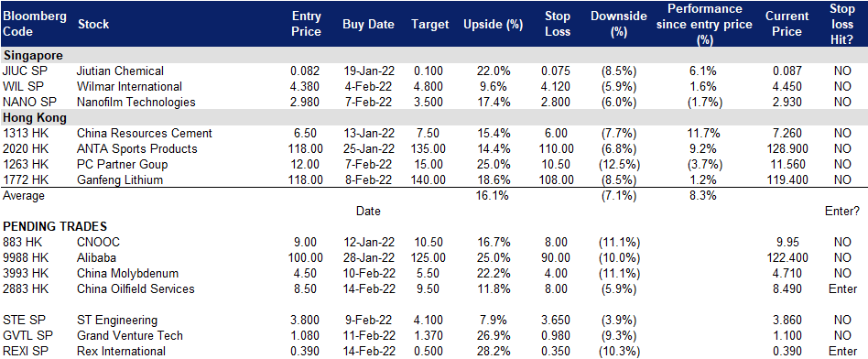
Task: Click the Singapore section row
Action: (x=434, y=55)
